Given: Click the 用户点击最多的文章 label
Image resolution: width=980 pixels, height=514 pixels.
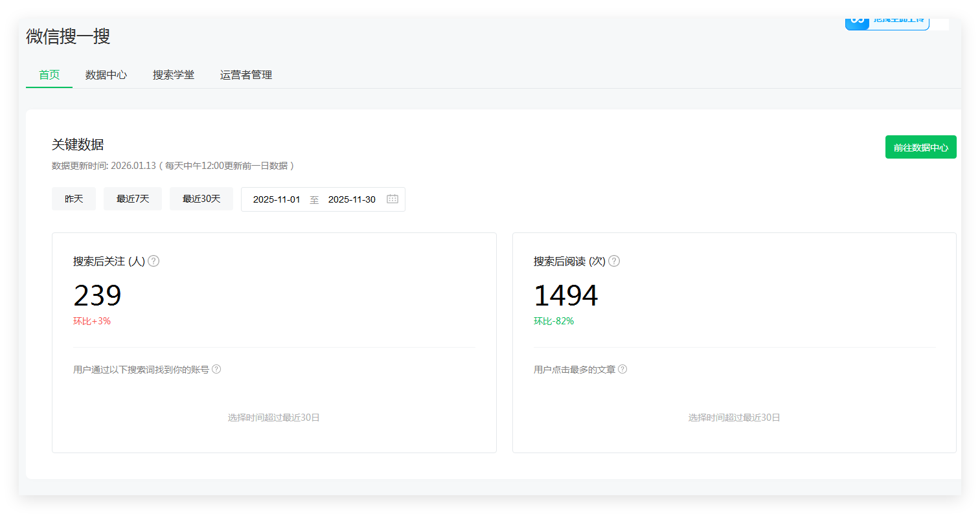Looking at the screenshot, I should (575, 369).
